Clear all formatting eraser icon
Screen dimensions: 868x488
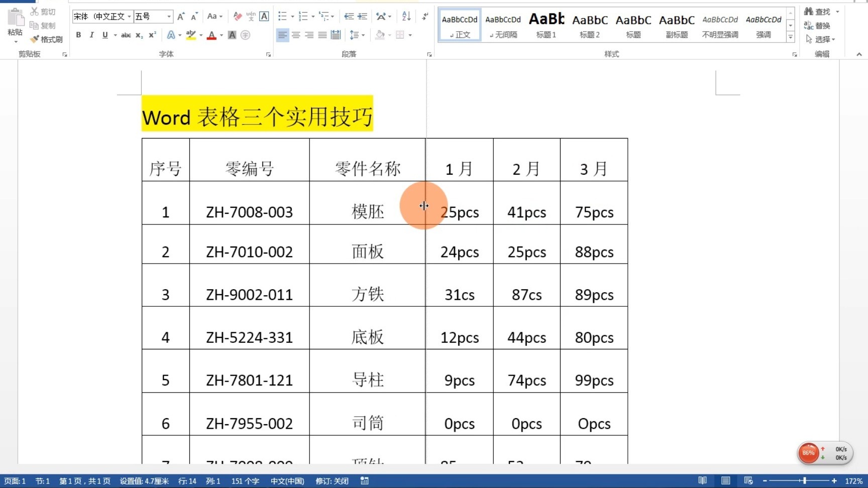[238, 17]
